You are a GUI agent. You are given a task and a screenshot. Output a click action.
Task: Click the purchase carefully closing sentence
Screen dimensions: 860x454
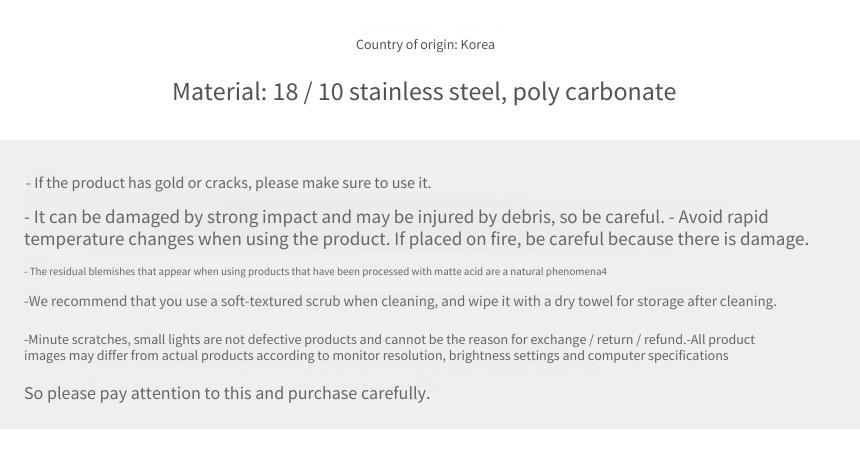[x=227, y=393]
